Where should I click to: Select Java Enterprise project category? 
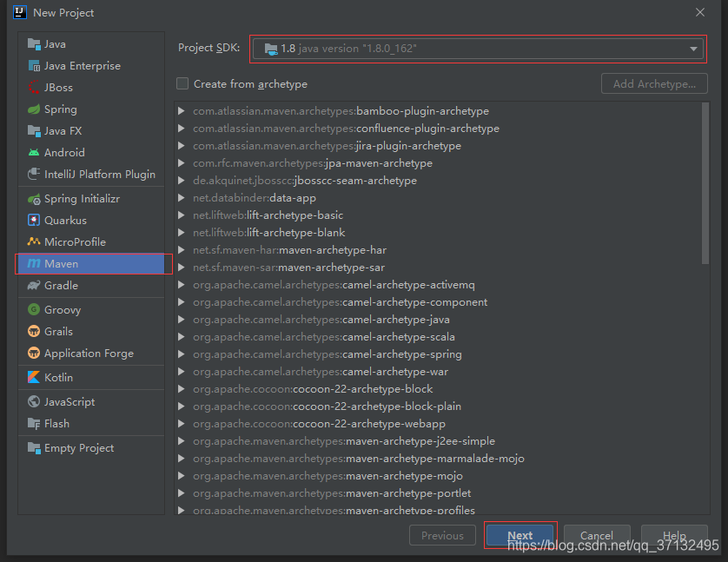point(83,66)
